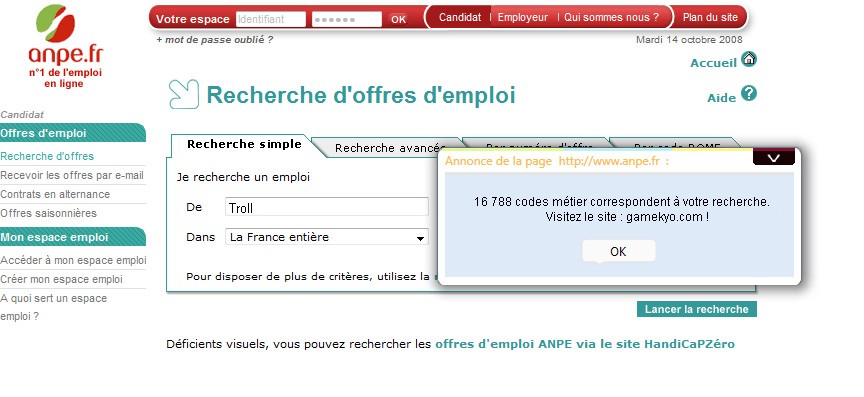Focus the Identifiant input field
The image size is (864, 397).
[271, 19]
